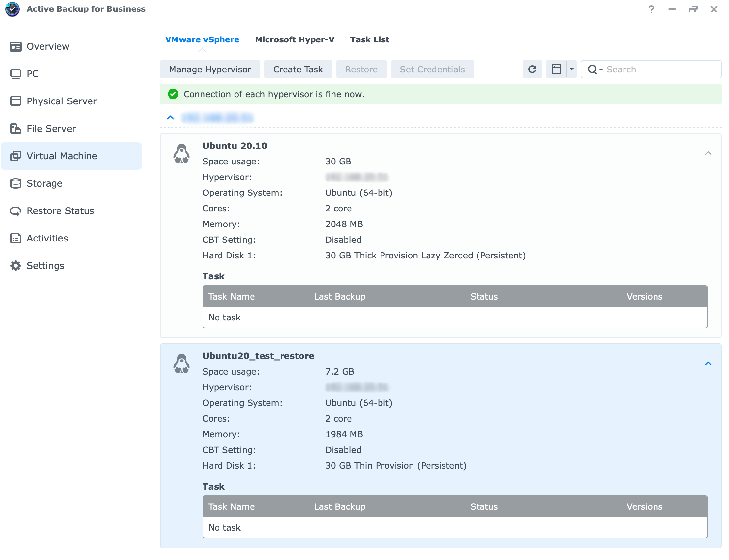Click Task Name header in Ubuntu 20.10 table
The image size is (729, 560).
[x=232, y=296]
